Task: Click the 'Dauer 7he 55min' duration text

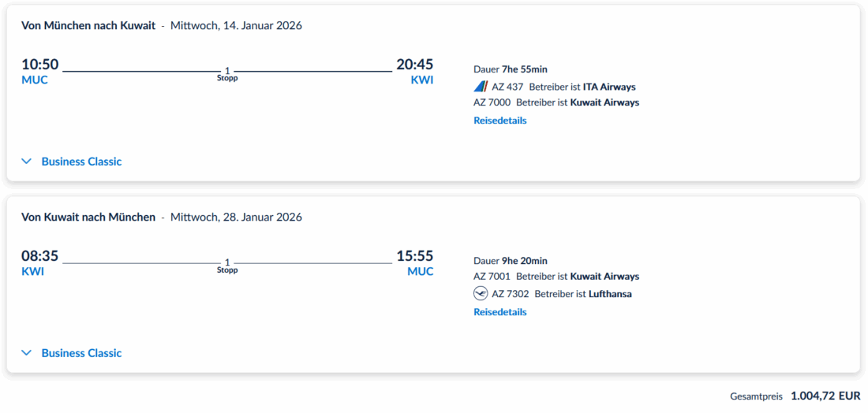Action: click(510, 69)
